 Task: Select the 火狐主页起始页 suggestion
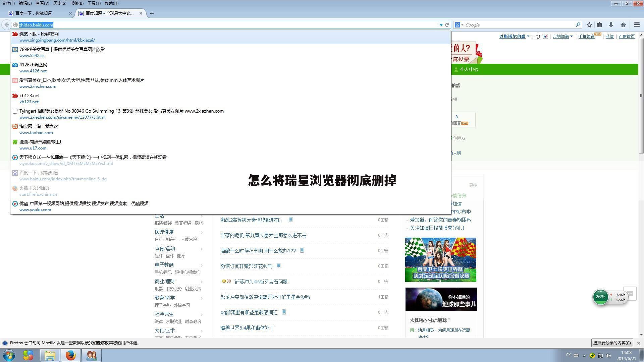[x=230, y=191]
